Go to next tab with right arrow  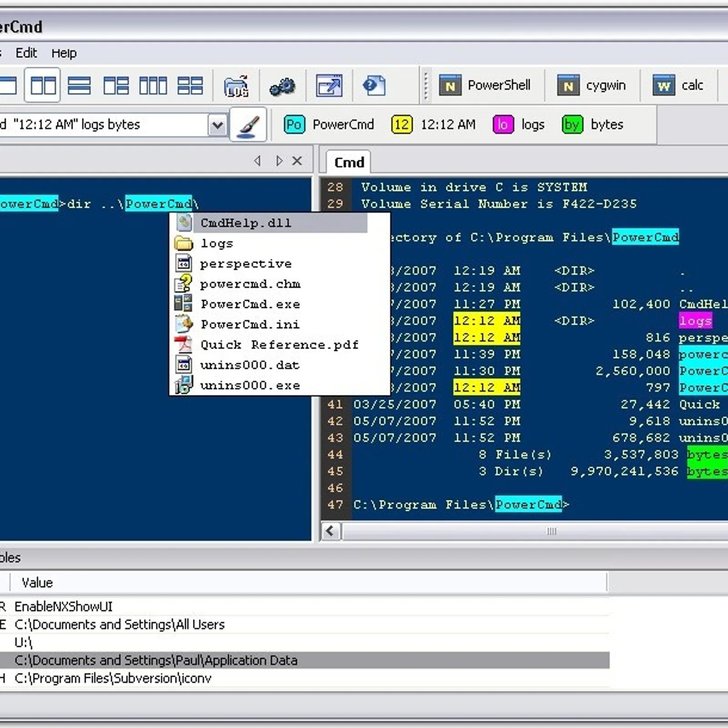(279, 161)
